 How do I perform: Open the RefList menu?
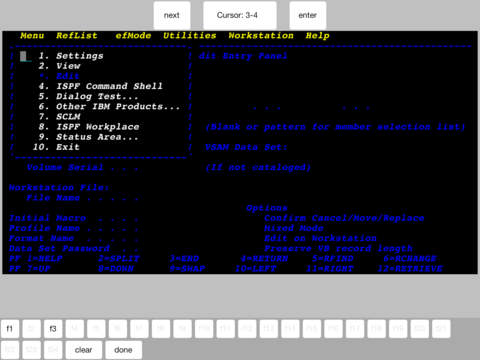[x=77, y=36]
